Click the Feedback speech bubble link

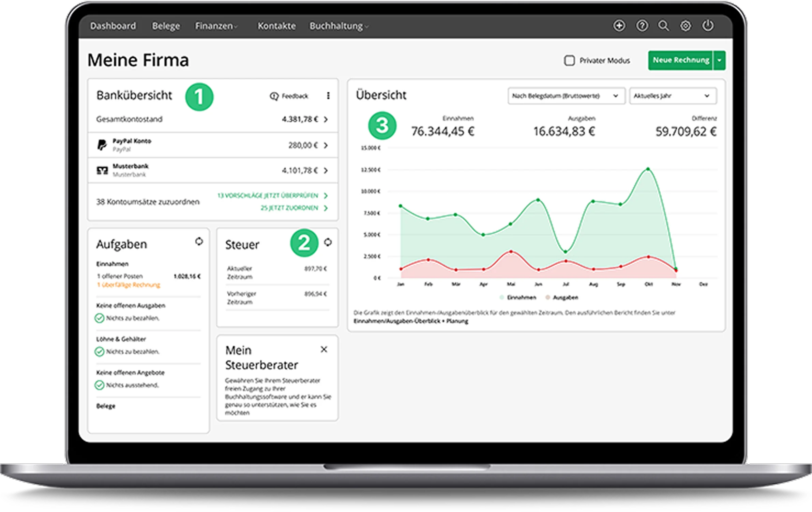[289, 96]
